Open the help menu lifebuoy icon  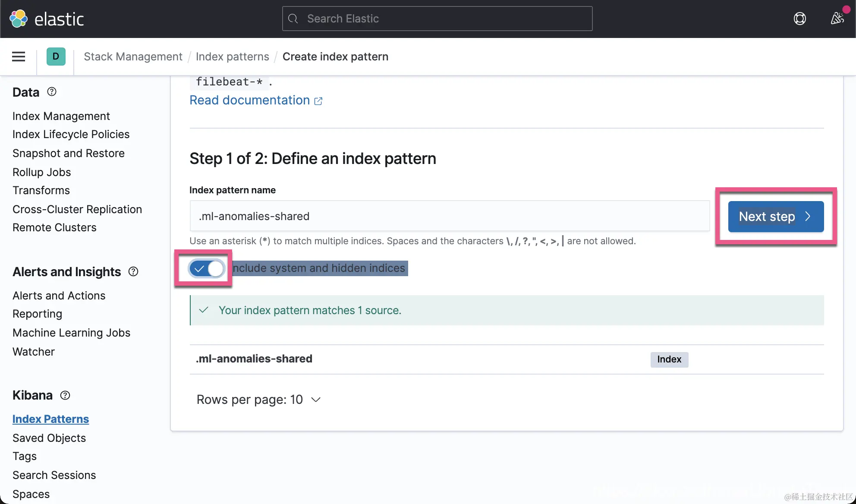pos(799,19)
